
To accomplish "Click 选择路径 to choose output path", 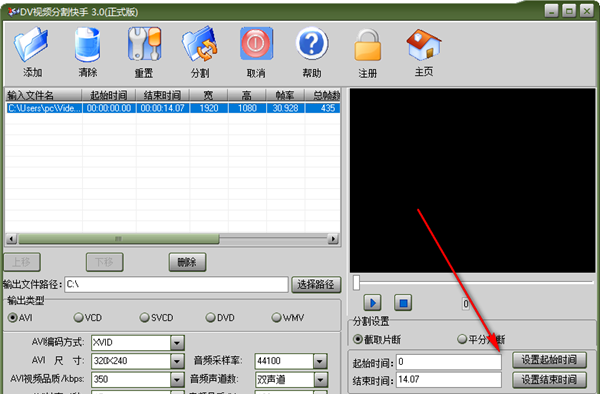I will click(316, 284).
